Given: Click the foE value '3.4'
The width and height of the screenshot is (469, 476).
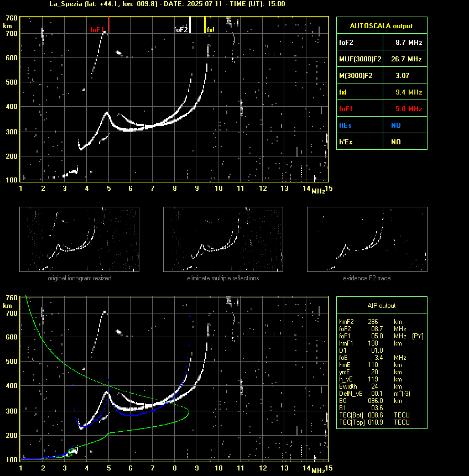Looking at the screenshot, I should pyautogui.click(x=378, y=358).
